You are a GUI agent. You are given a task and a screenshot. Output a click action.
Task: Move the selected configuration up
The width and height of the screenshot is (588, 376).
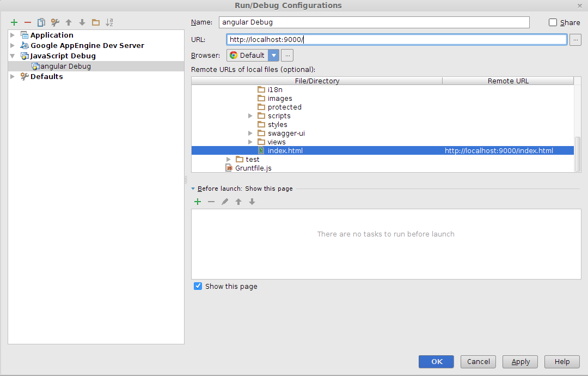coord(68,22)
